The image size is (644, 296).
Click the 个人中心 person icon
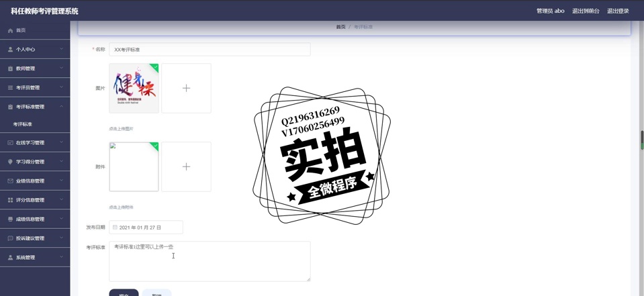pos(10,50)
